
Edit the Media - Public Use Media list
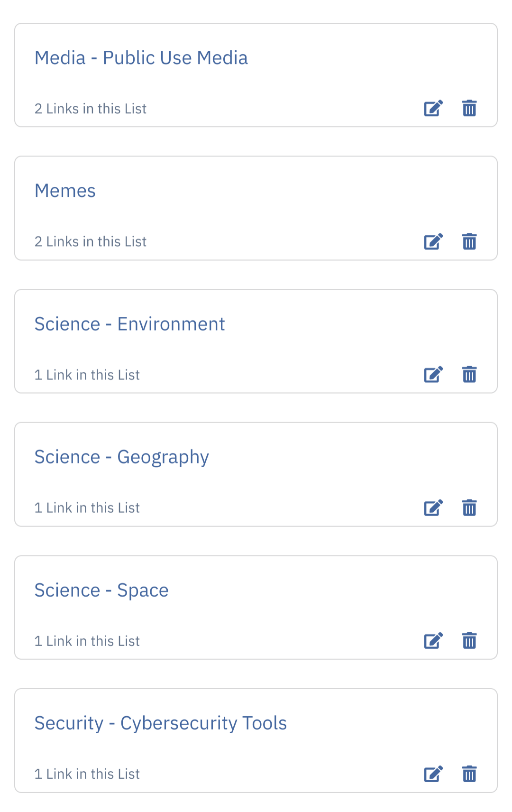point(433,109)
